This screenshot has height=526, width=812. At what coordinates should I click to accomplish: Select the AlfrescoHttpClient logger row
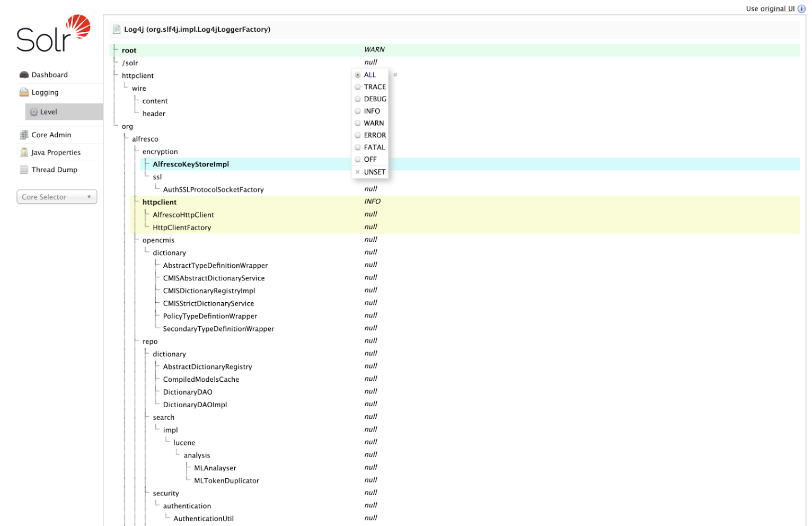(183, 215)
